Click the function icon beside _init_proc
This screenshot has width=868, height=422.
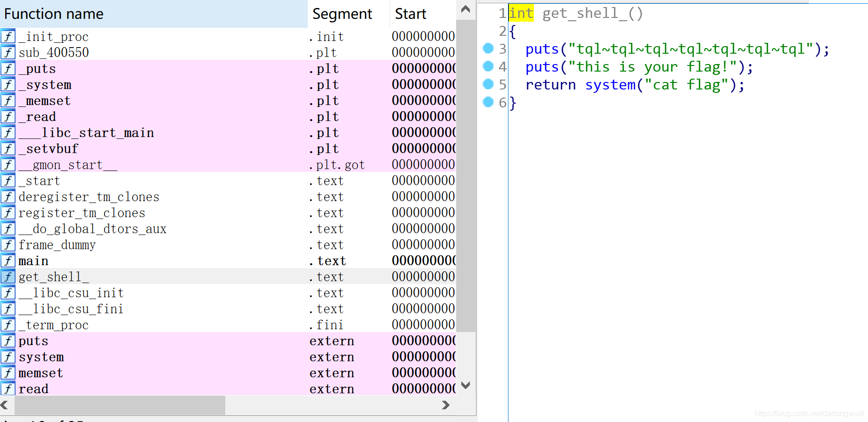pyautogui.click(x=8, y=36)
